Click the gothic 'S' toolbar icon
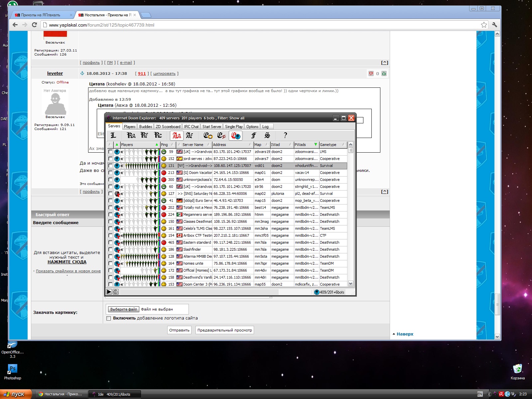 (267, 135)
